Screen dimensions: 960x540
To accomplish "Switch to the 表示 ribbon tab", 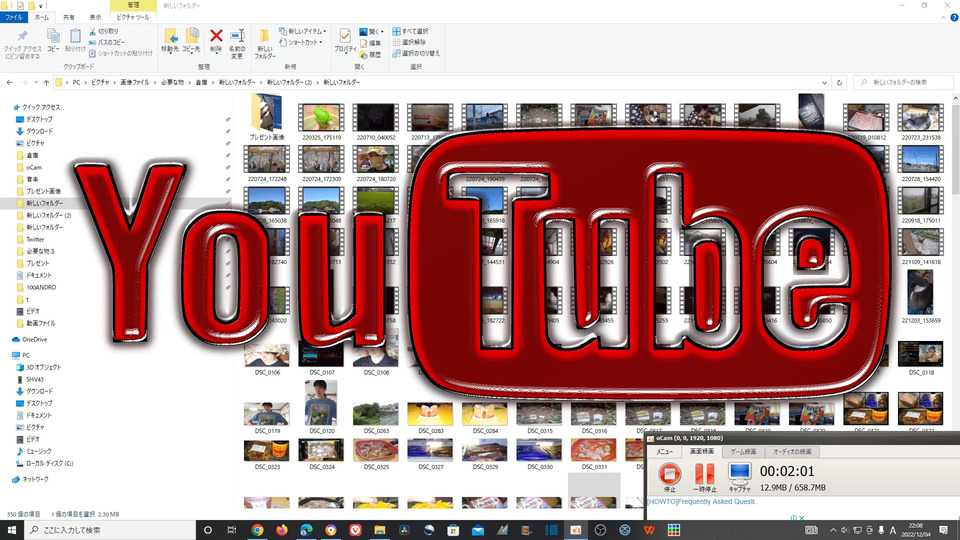I will pyautogui.click(x=96, y=18).
